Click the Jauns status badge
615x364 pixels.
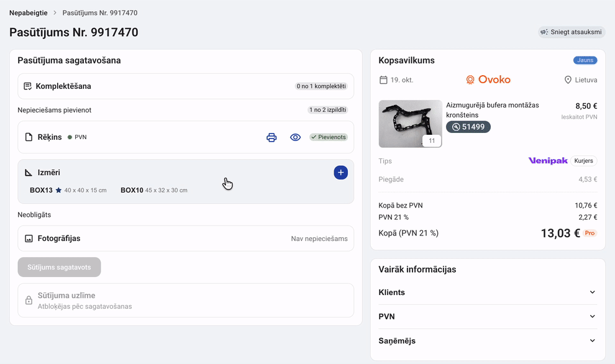coord(585,60)
